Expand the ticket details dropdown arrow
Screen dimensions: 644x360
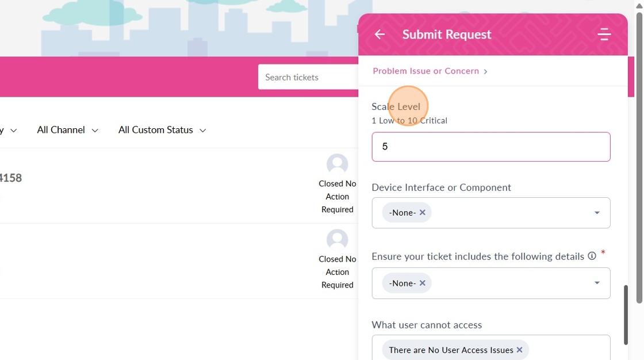point(597,283)
